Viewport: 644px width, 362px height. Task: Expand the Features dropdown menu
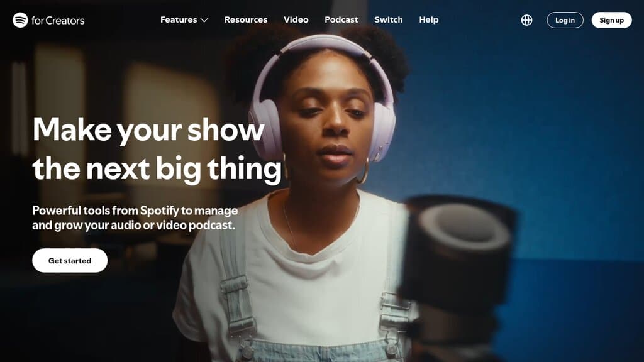pos(184,19)
